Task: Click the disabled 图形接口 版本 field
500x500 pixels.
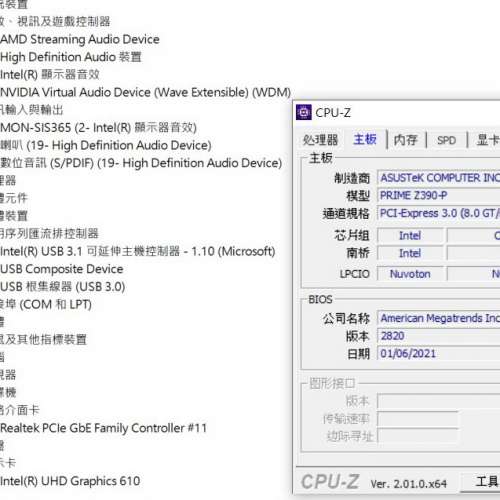Action: tap(439, 401)
